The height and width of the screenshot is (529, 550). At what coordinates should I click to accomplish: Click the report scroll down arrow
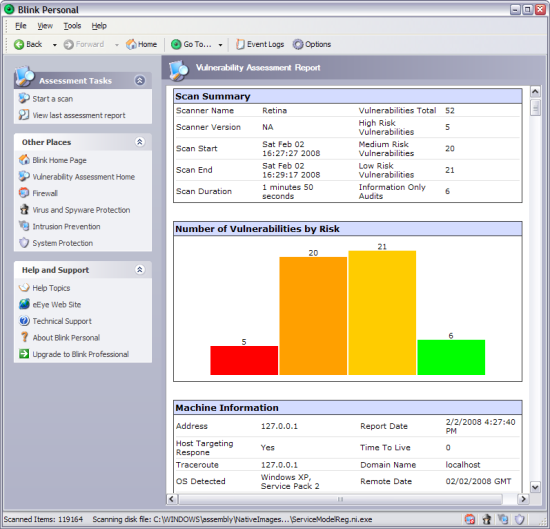pyautogui.click(x=535, y=487)
